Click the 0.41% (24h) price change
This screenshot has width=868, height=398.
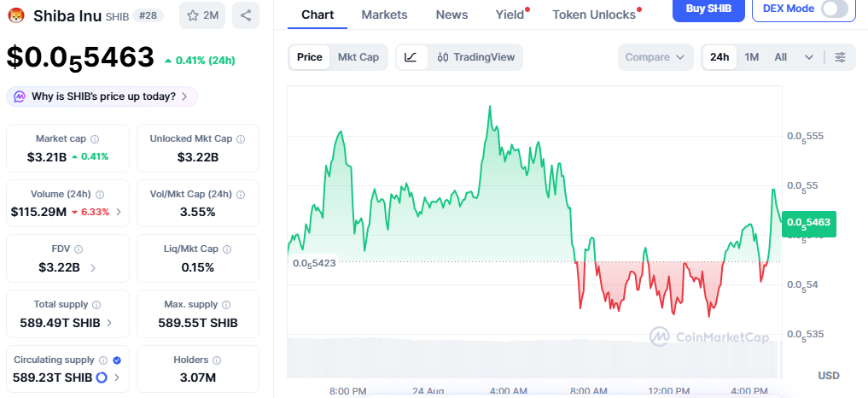(x=200, y=61)
